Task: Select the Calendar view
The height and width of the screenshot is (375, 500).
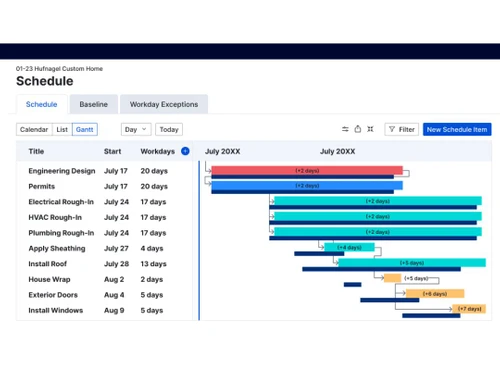Action: tap(34, 129)
